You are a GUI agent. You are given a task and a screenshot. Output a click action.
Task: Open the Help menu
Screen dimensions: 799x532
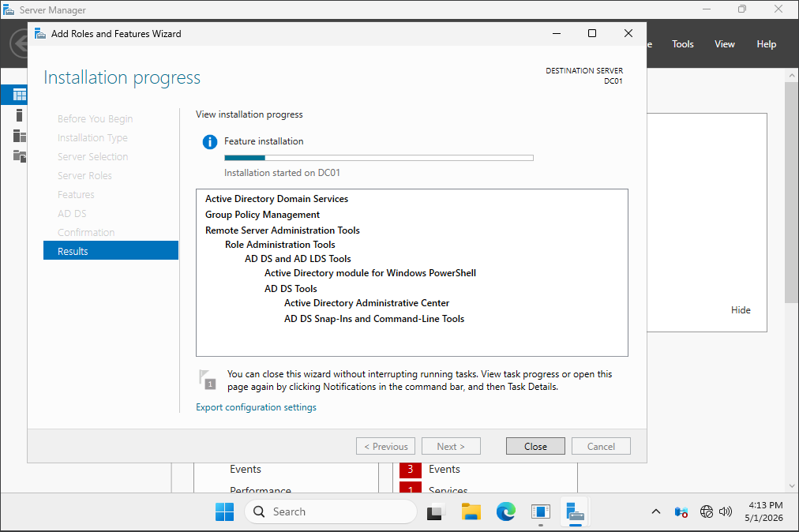[767, 44]
